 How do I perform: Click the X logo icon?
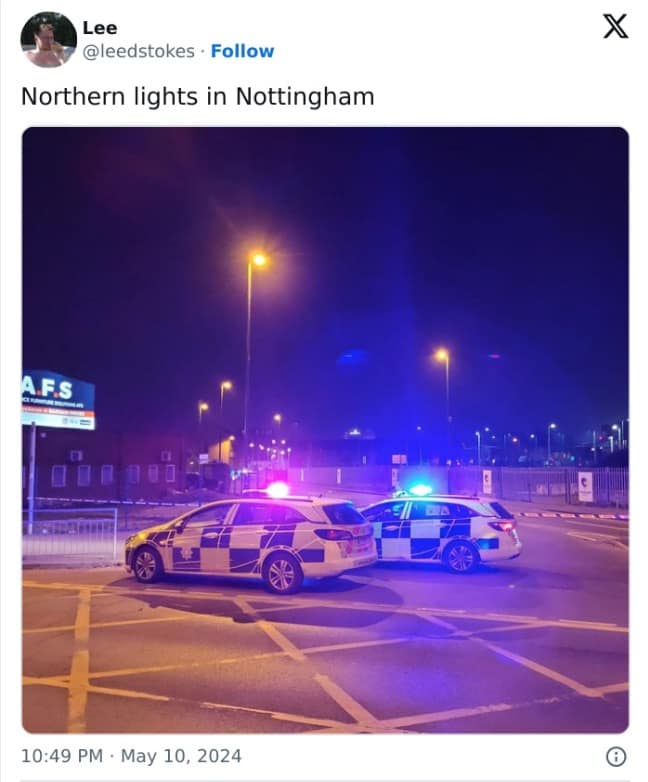(616, 26)
